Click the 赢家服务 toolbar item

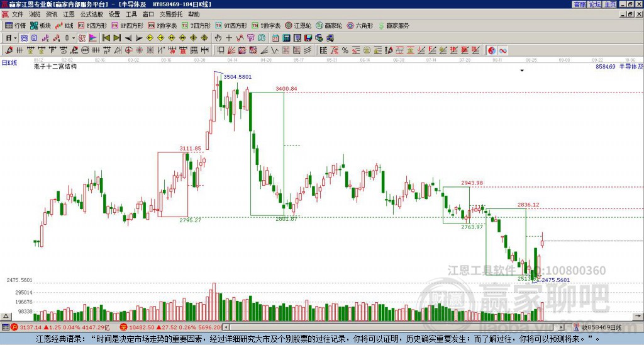tap(394, 25)
